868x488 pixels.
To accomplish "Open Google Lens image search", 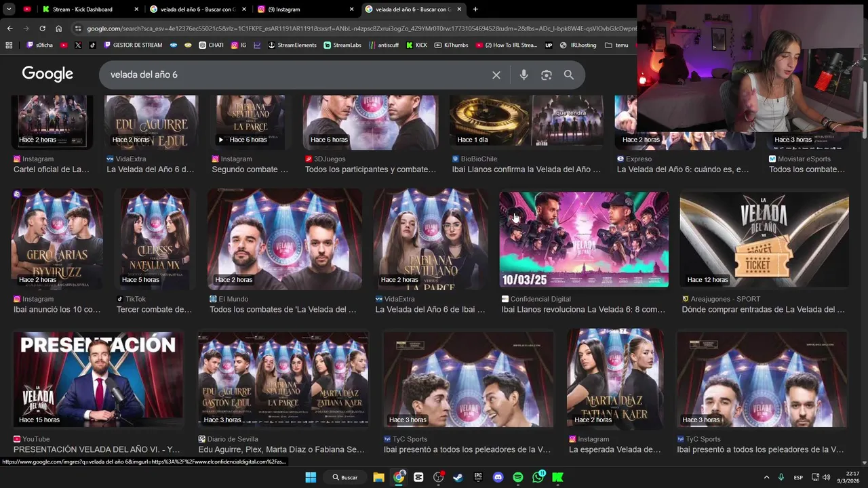I will point(547,75).
